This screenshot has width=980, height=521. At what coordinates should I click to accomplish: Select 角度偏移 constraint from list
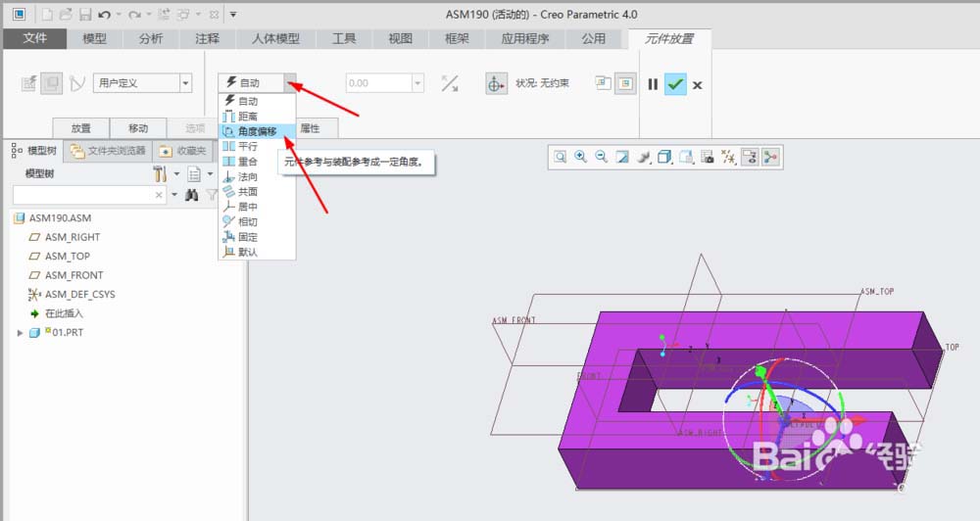(257, 131)
